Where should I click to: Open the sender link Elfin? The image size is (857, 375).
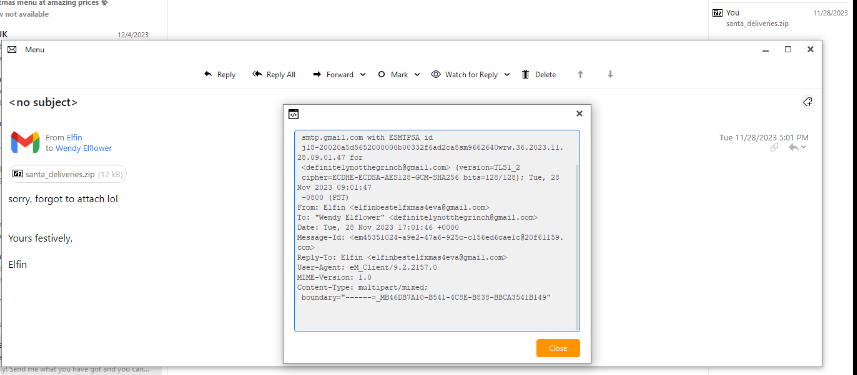tap(74, 138)
